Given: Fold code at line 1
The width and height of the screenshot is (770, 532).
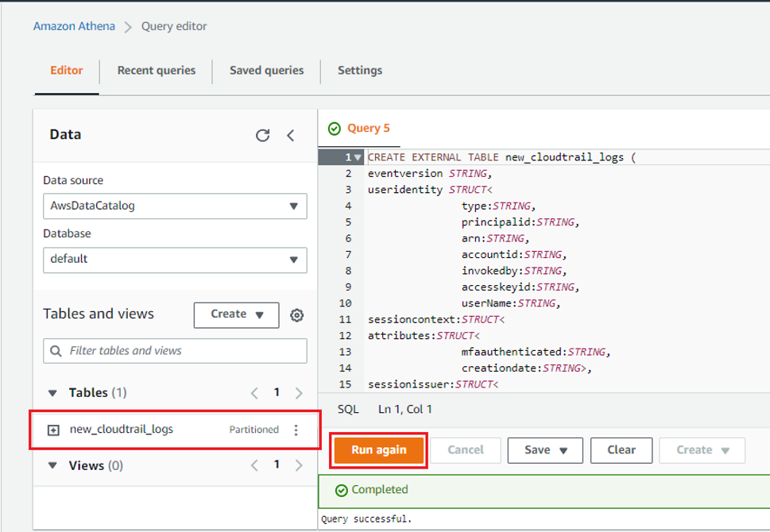Looking at the screenshot, I should click(x=358, y=157).
